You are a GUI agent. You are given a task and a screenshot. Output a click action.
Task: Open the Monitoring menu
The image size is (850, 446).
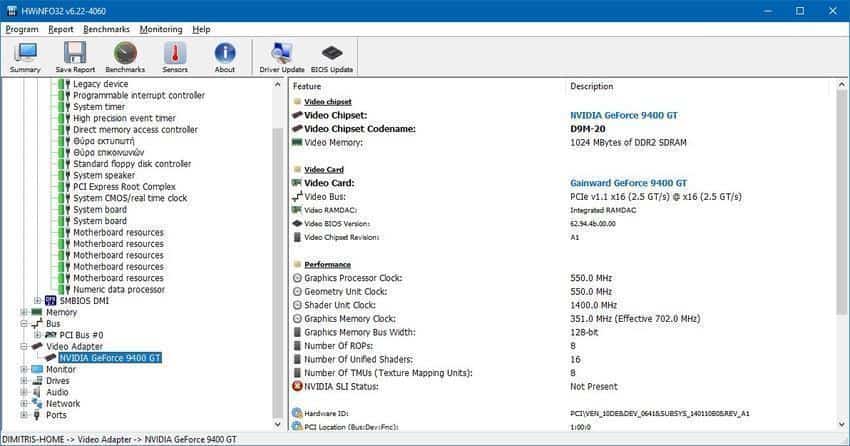tap(161, 29)
